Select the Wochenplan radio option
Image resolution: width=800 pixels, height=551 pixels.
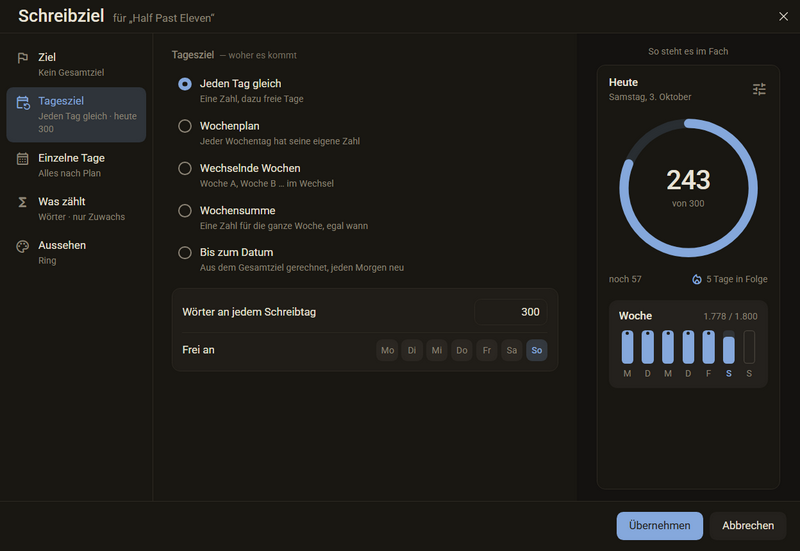pos(185,126)
